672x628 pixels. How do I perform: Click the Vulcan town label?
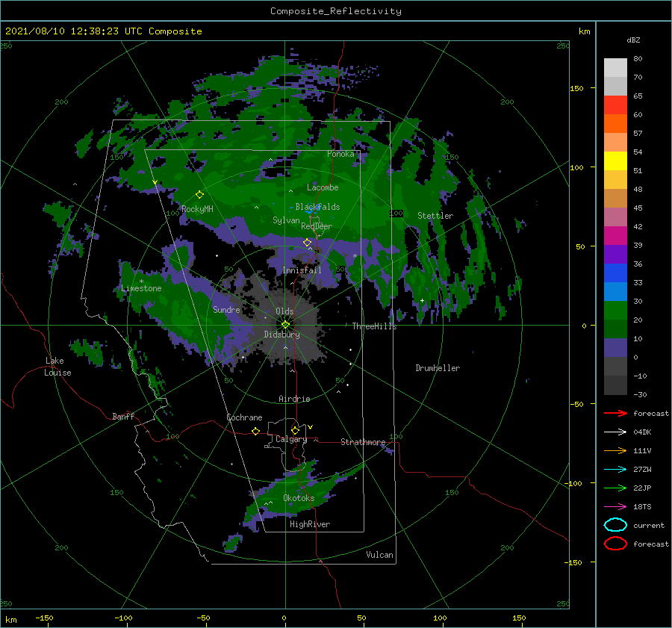click(379, 555)
